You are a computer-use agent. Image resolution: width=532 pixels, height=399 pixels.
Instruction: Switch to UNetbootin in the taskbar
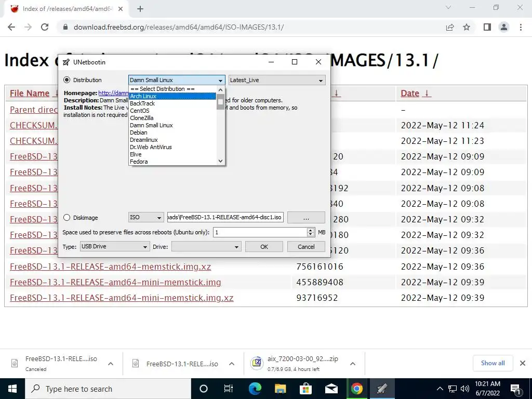(x=382, y=389)
